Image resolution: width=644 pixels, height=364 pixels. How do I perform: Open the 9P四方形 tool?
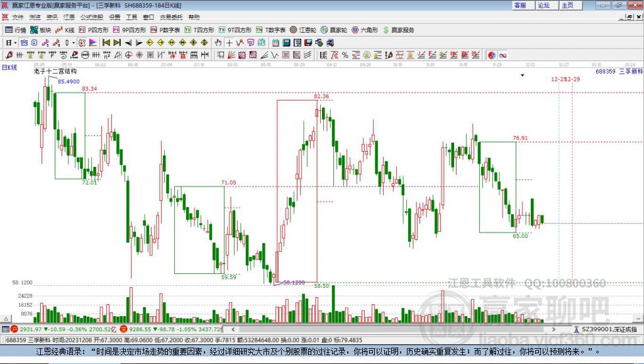pyautogui.click(x=130, y=30)
